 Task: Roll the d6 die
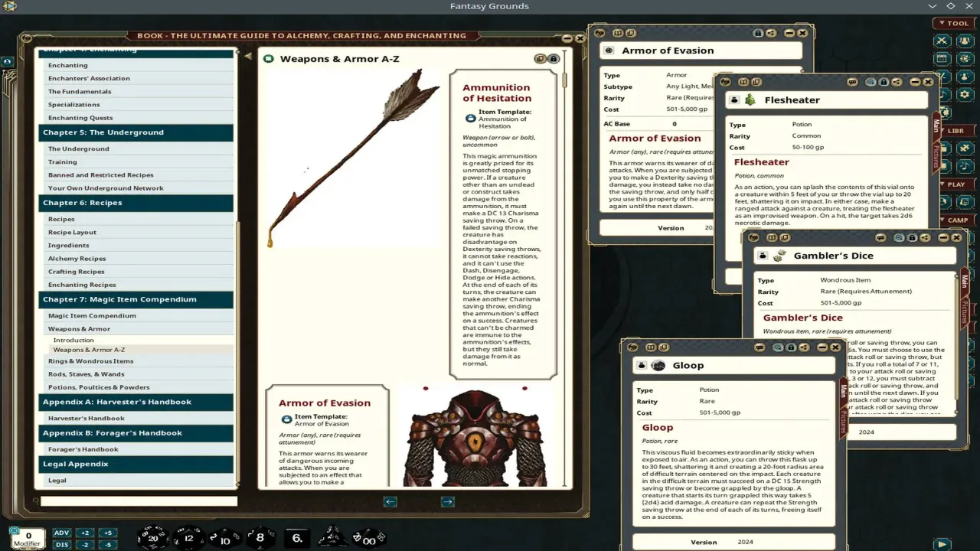pyautogui.click(x=297, y=538)
